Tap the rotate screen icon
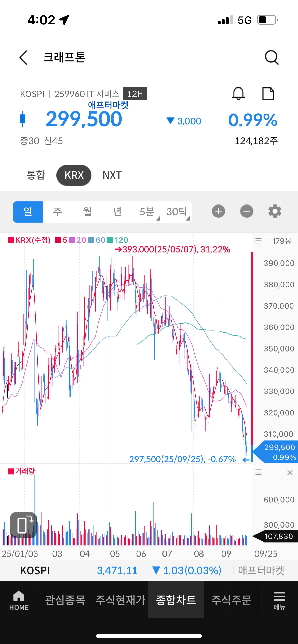The image size is (298, 644). tap(23, 525)
